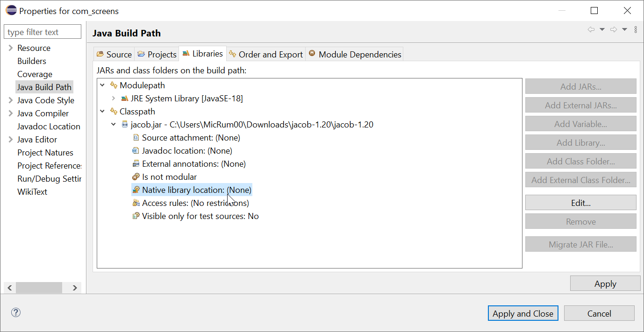This screenshot has width=644, height=332.
Task: Click the sidebar horizontal scrollbar thumb
Action: [39, 288]
